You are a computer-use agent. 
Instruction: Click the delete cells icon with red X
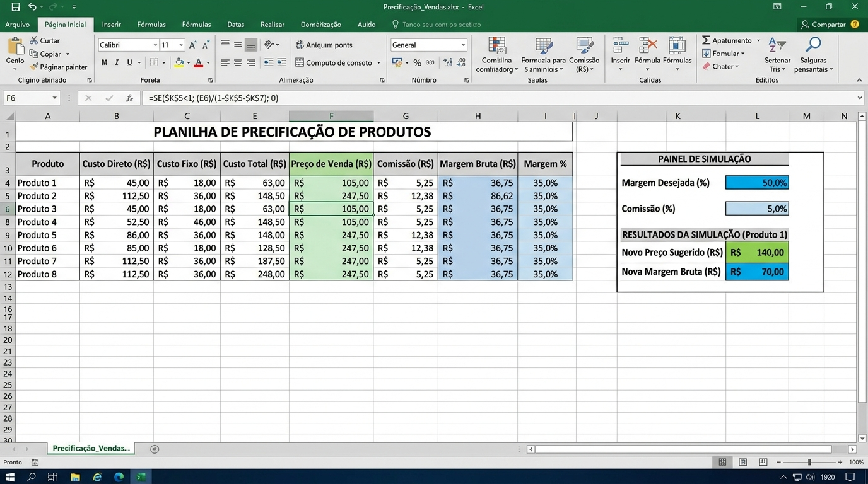coord(648,45)
